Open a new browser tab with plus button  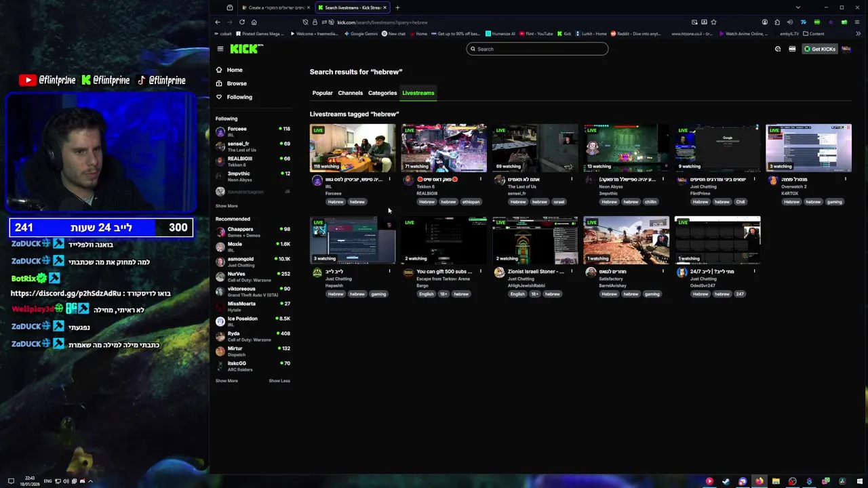(397, 7)
